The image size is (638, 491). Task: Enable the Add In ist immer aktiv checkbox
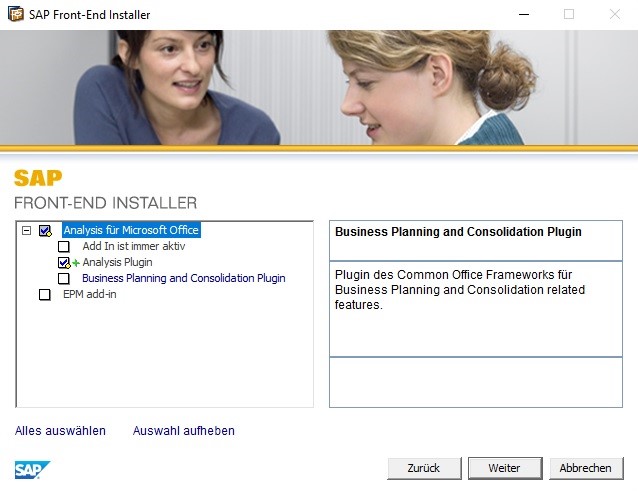coord(63,247)
